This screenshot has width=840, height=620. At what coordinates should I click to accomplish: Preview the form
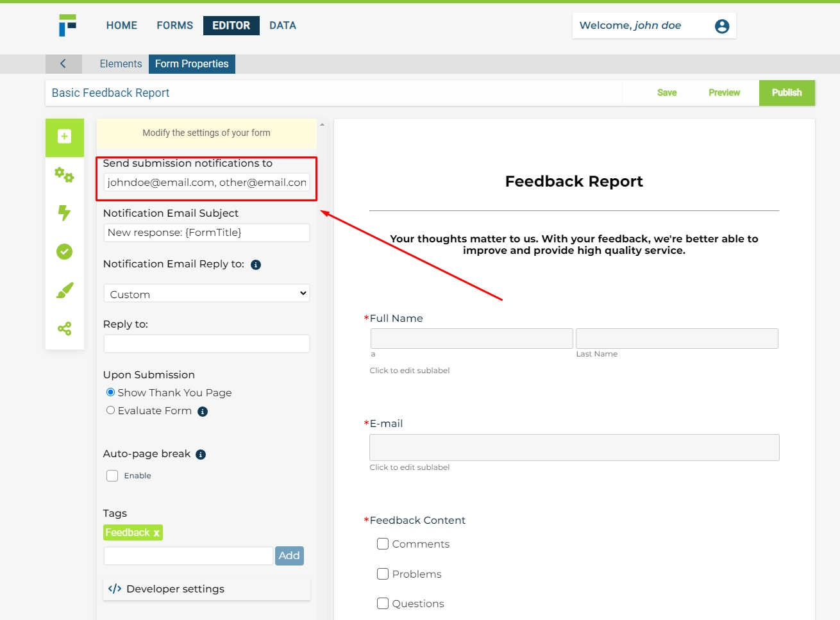coord(725,93)
